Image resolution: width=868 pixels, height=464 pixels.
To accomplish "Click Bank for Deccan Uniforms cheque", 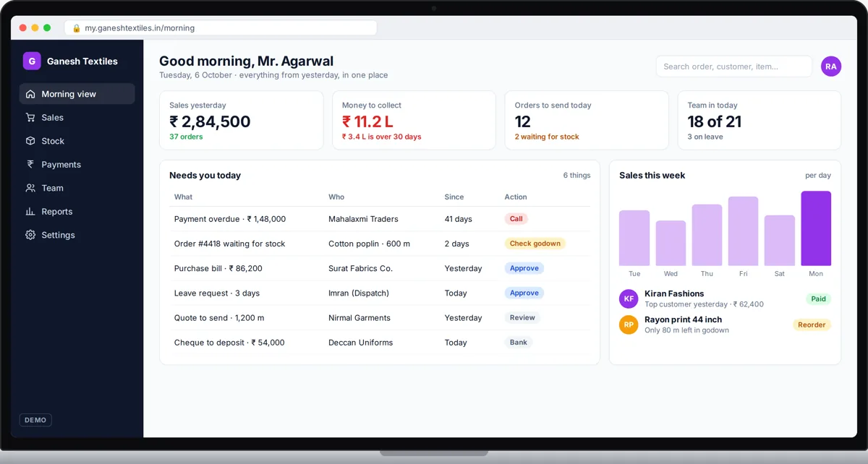I will click(519, 342).
